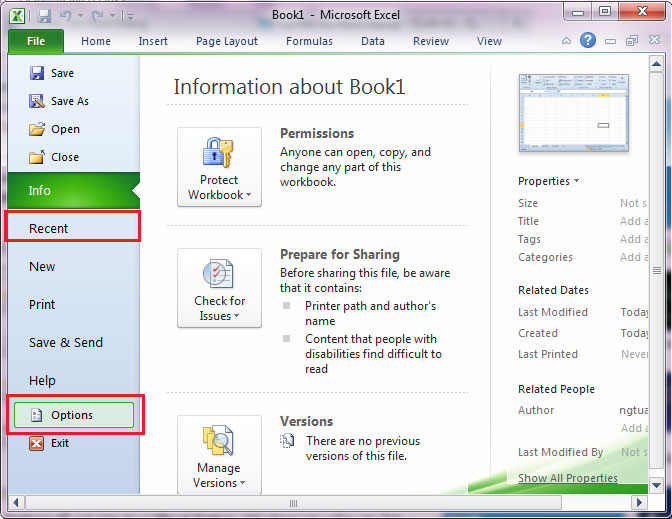Switch to the Insert ribbon tab
The width and height of the screenshot is (672, 519).
[x=153, y=41]
